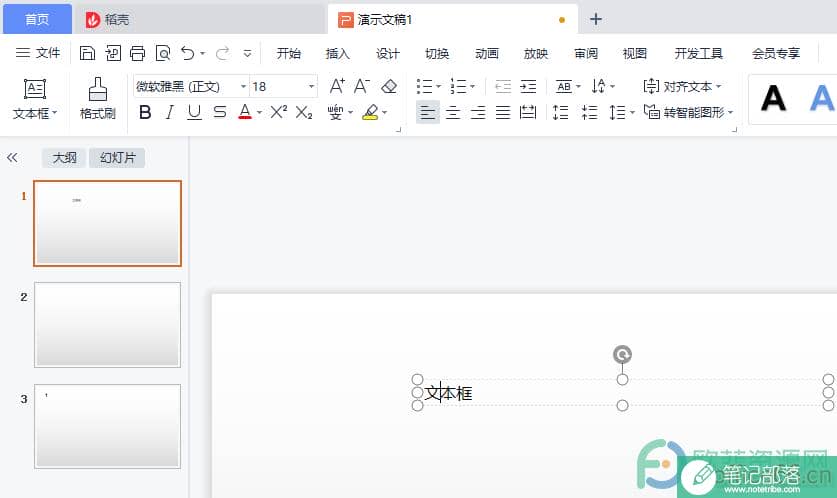Toggle Bold formatting
Screen dimensions: 837x498
145,112
